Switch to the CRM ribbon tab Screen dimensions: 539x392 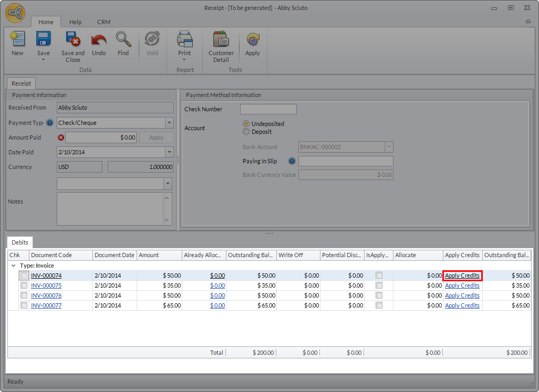(x=103, y=22)
